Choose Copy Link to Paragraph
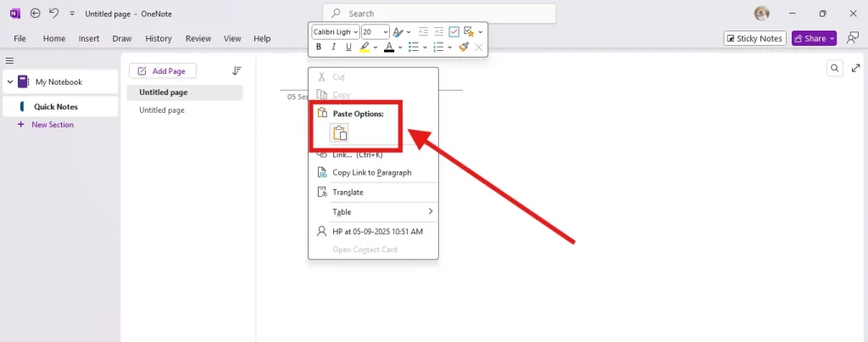Viewport: 868px width, 342px height. (373, 172)
